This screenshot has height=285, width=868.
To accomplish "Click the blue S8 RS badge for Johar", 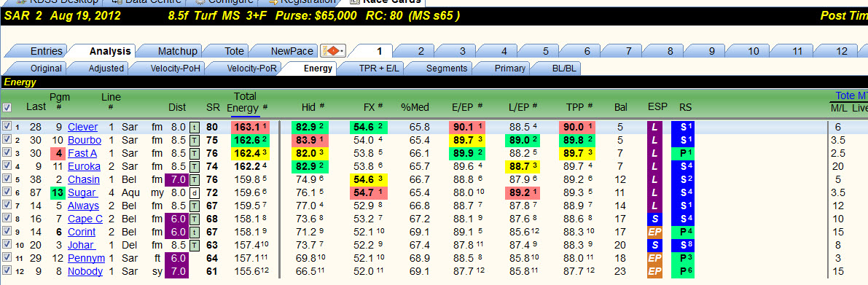I will click(x=683, y=245).
